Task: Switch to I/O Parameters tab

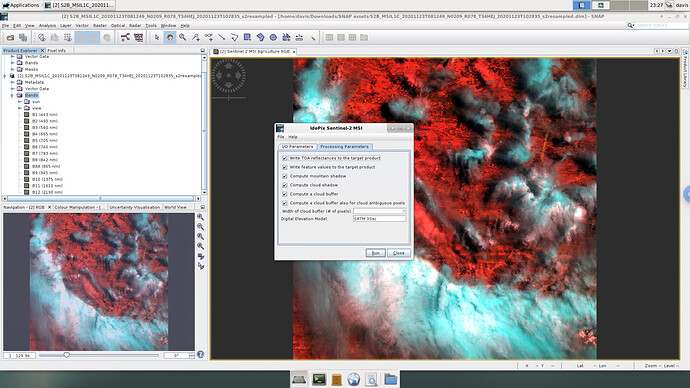Action: click(297, 146)
